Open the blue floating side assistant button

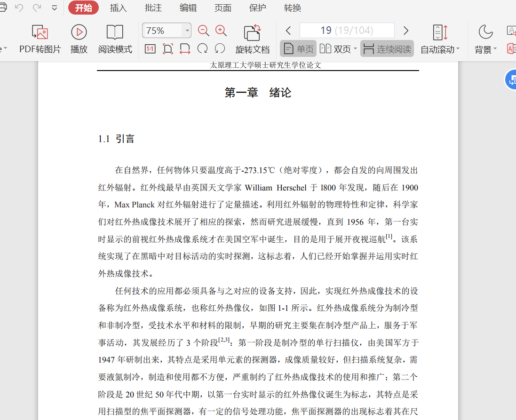[510, 79]
